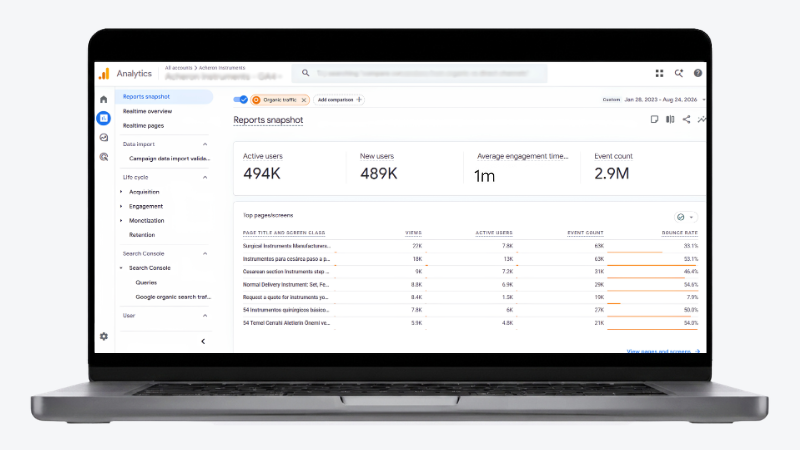The width and height of the screenshot is (800, 450).
Task: Click the customize report note icon
Action: 654,119
